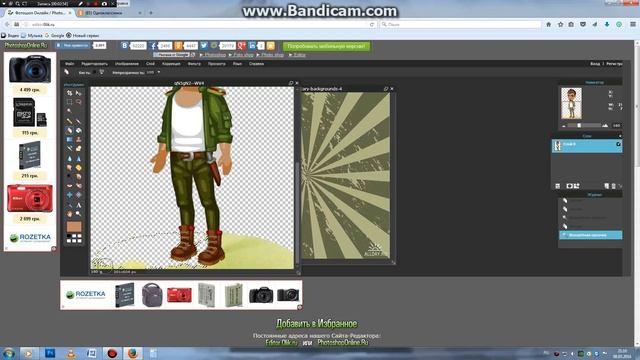Screen dimensions: 640x360
Task: Choose the Sharpen tool
Action: coord(78,158)
